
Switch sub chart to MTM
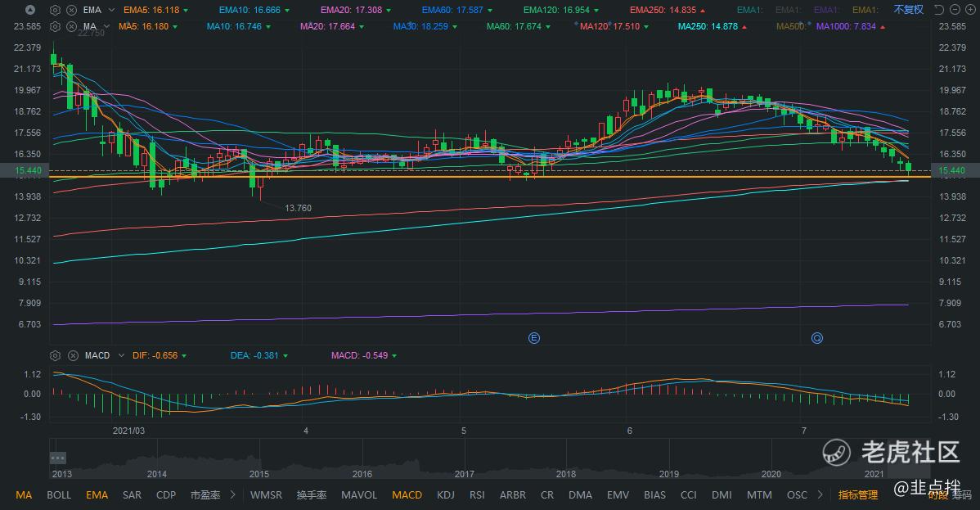click(759, 495)
